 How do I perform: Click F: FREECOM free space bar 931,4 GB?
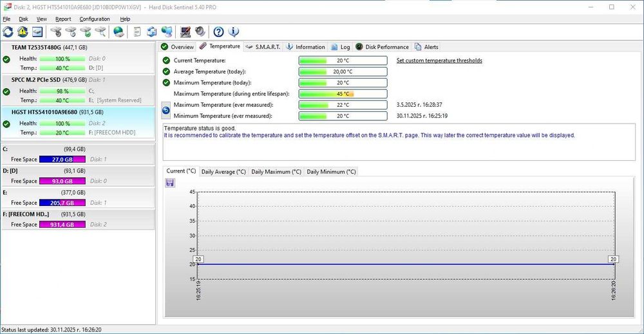pos(62,225)
